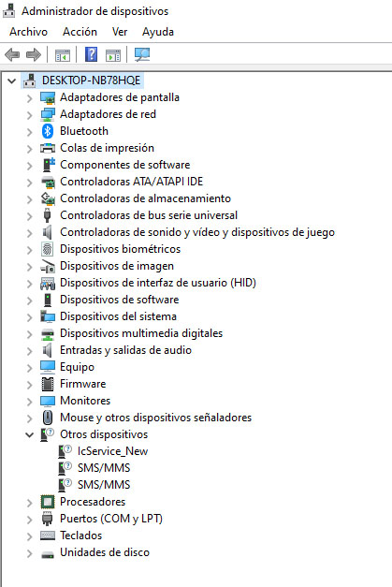This screenshot has height=587, width=392.
Task: Click the Procesadores chip icon
Action: coord(48,502)
